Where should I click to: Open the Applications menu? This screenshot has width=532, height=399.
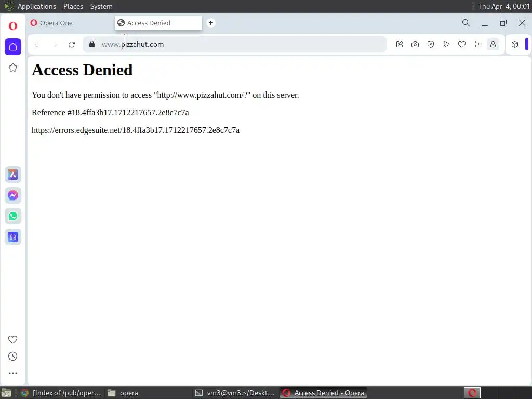point(37,6)
